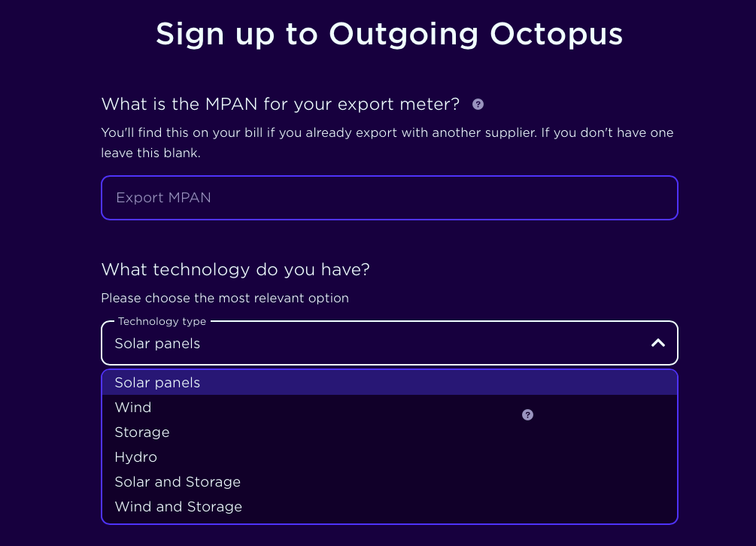This screenshot has width=756, height=546.
Task: Click the selected 'Solar panels' value in the closed field
Action: tap(157, 344)
